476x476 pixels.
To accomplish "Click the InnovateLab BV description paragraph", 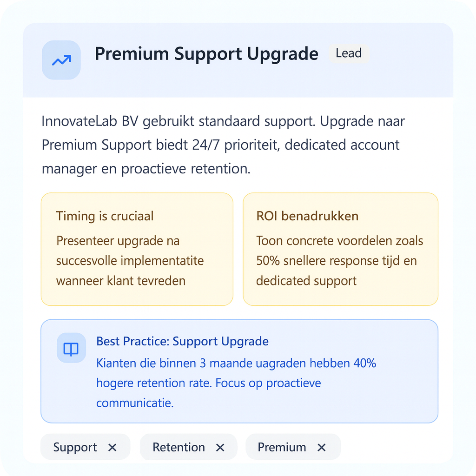I will [x=223, y=145].
